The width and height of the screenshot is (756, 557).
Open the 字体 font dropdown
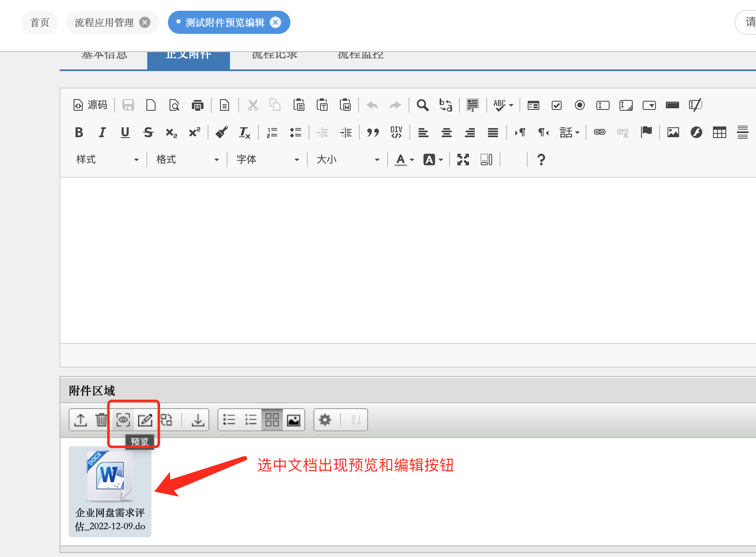click(x=268, y=159)
